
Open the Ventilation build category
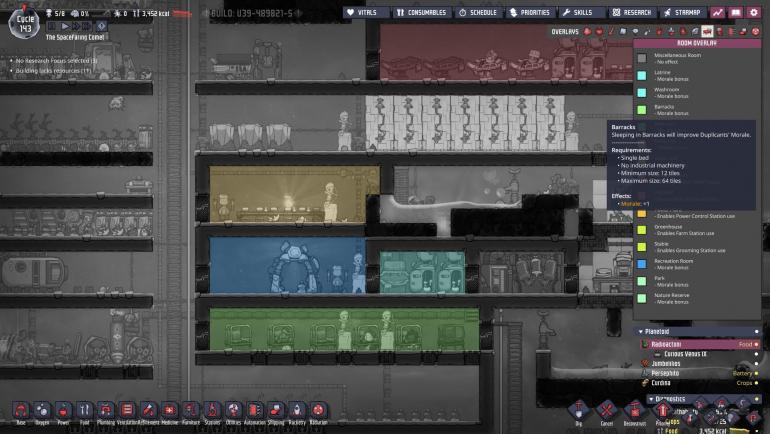click(127, 410)
